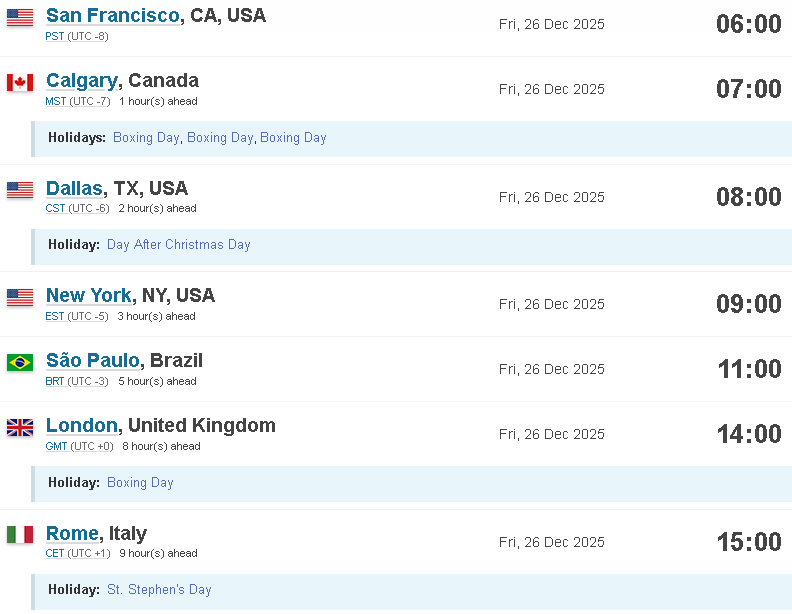Viewport: 792px width, 614px height.
Task: Open the Calgary city link
Action: [82, 80]
